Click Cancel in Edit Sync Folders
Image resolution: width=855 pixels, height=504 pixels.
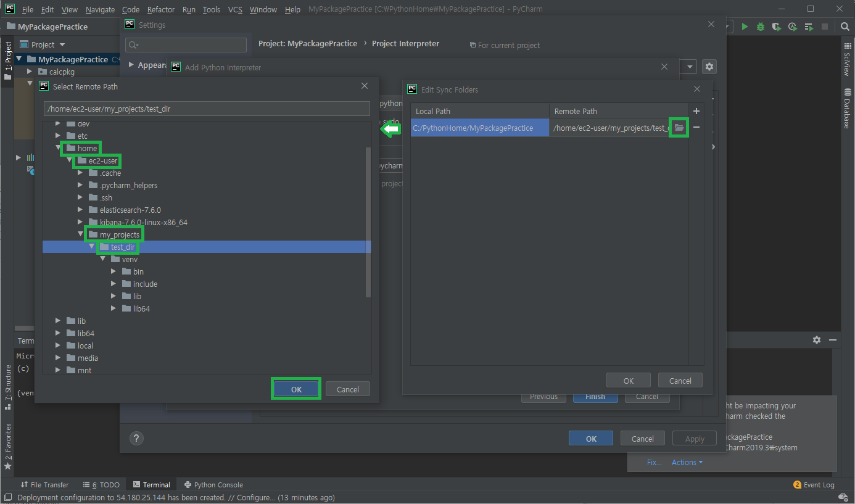click(680, 381)
